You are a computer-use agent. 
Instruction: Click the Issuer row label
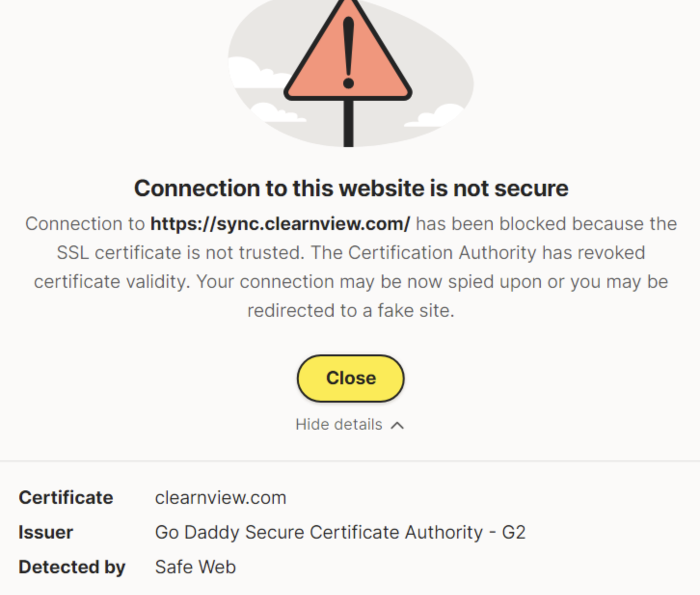click(x=45, y=532)
